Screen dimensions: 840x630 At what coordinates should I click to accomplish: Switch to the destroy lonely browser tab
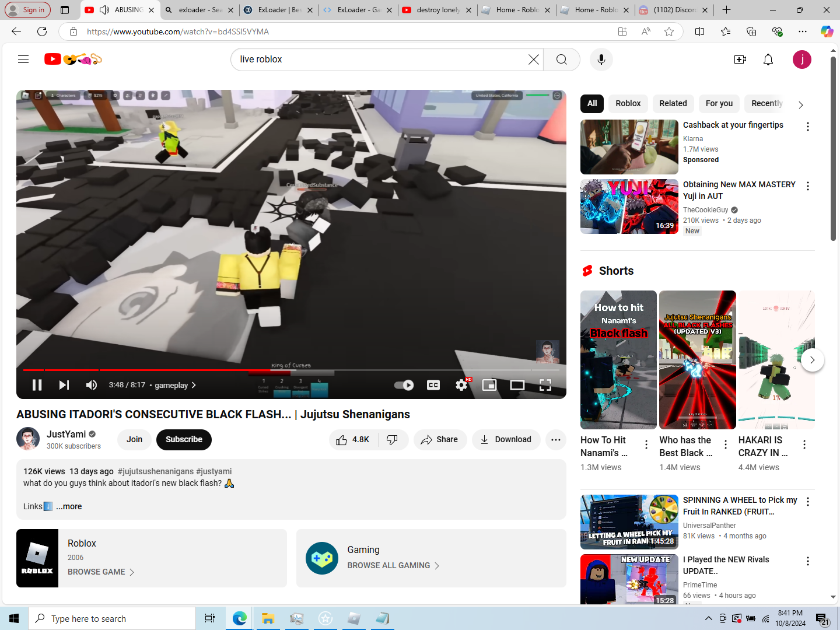tap(437, 10)
